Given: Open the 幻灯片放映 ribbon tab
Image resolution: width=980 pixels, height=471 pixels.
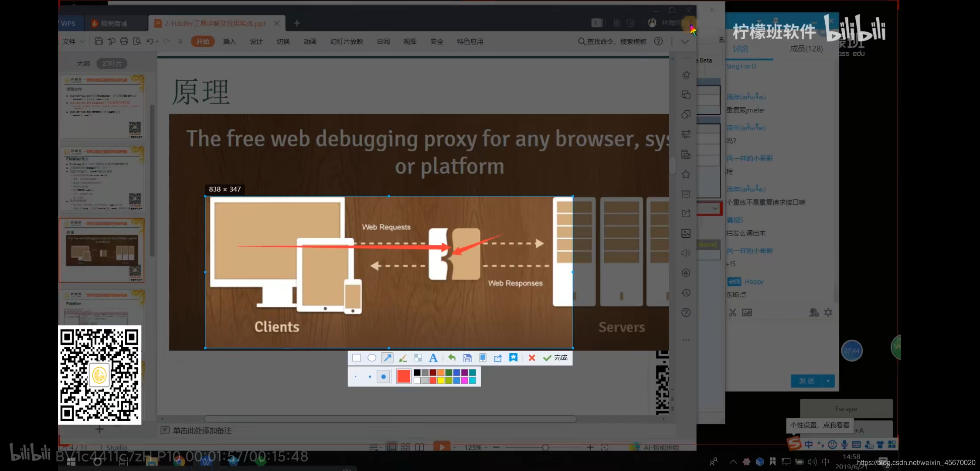Looking at the screenshot, I should point(347,41).
